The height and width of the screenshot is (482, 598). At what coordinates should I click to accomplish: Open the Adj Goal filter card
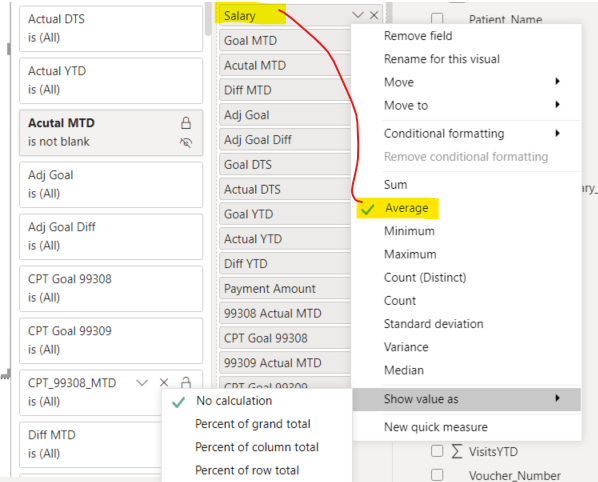point(111,185)
